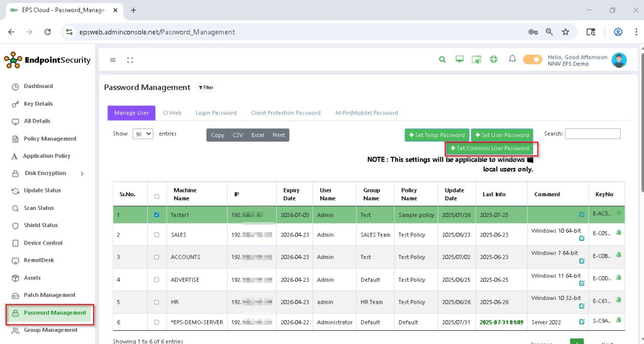Screen dimensions: 644x344
Task: Open the Show entries dropdown
Action: pyautogui.click(x=143, y=134)
